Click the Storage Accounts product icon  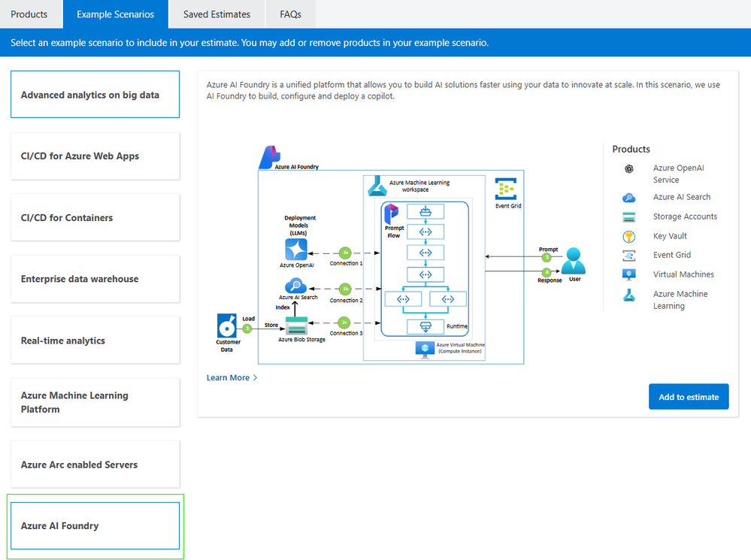coord(629,217)
